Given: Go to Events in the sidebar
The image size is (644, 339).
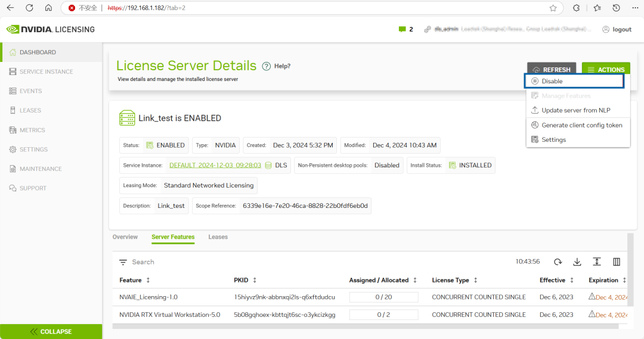Looking at the screenshot, I should pos(51,91).
